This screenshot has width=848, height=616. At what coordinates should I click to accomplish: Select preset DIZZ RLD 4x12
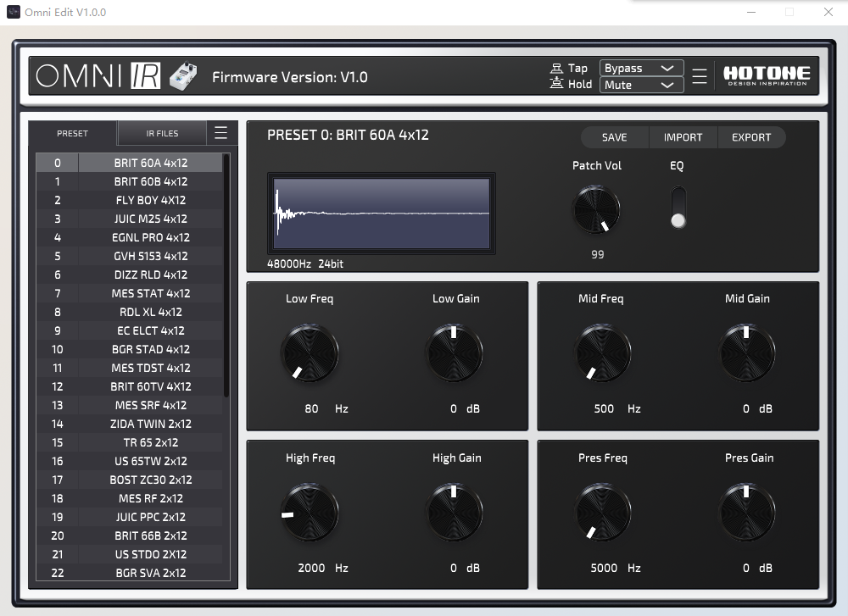129,275
